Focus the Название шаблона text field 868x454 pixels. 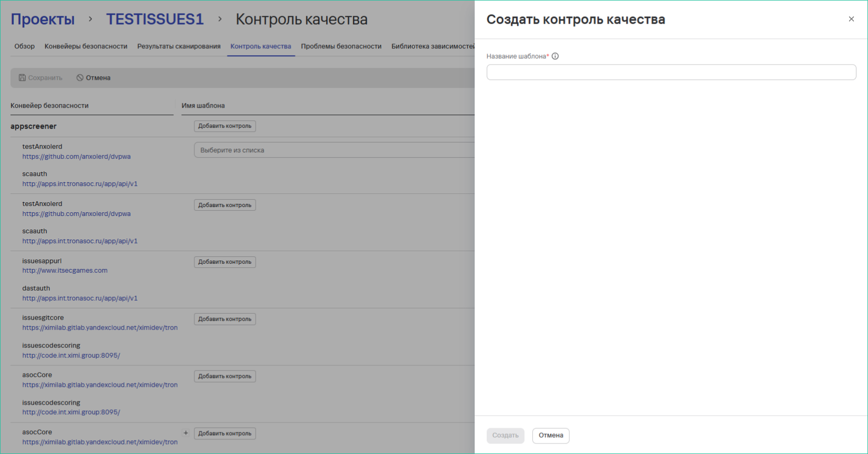(671, 72)
